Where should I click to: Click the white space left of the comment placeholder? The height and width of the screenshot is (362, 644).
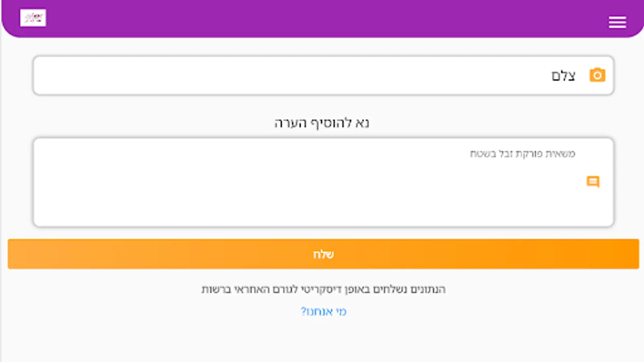pos(242,154)
